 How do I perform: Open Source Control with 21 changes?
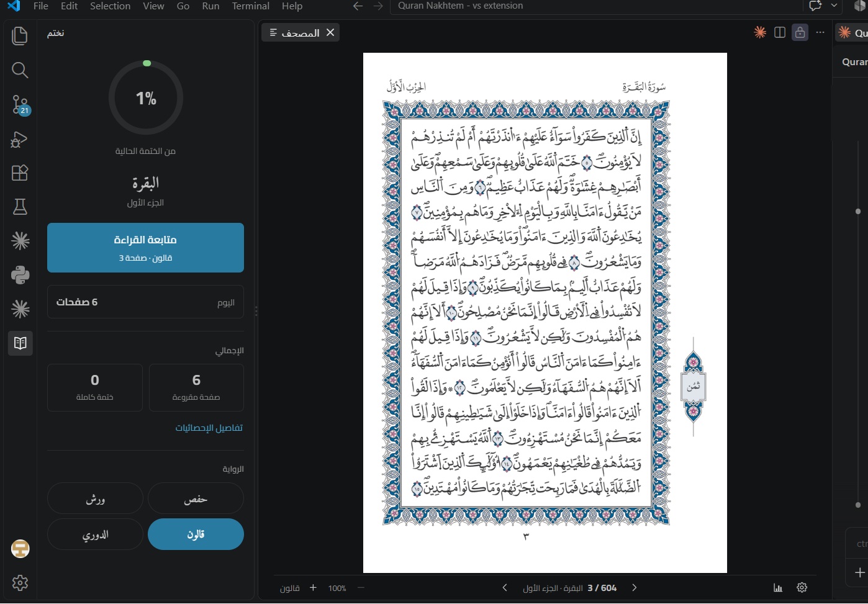click(x=20, y=104)
